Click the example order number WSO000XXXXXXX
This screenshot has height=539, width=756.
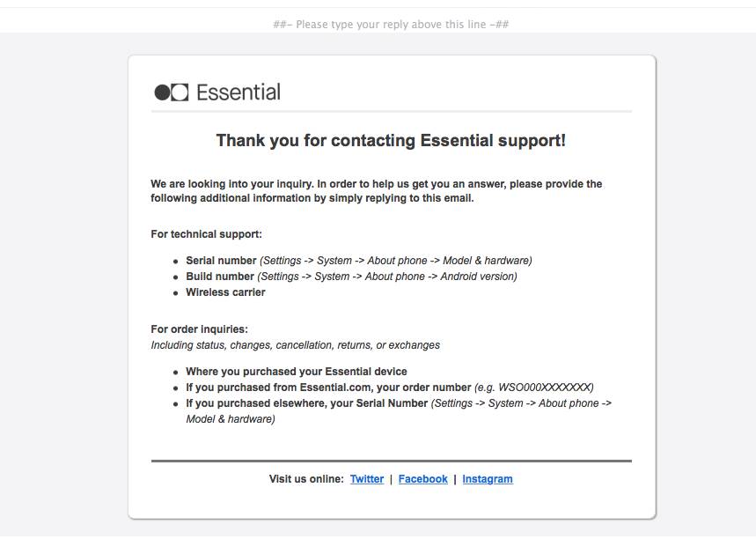[546, 388]
